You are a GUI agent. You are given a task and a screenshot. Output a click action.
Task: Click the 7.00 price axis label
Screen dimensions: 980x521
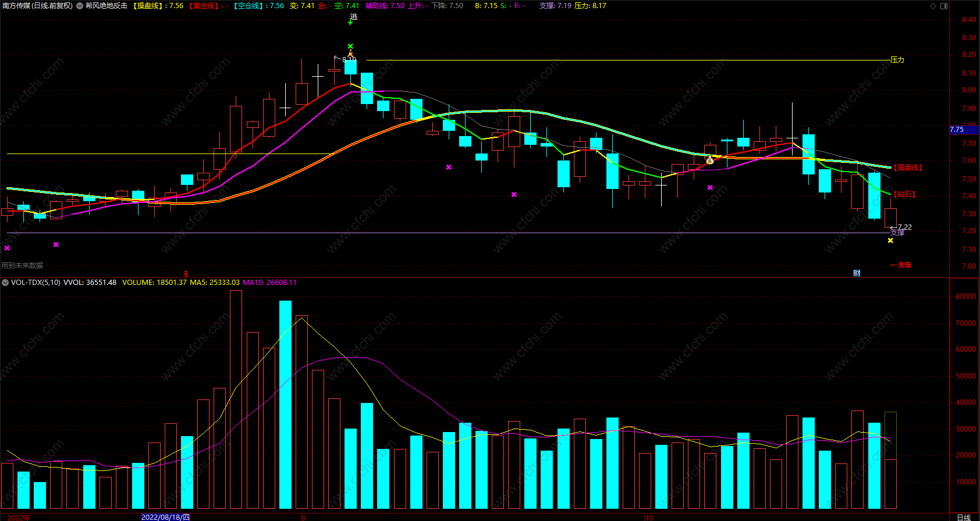pyautogui.click(x=969, y=266)
